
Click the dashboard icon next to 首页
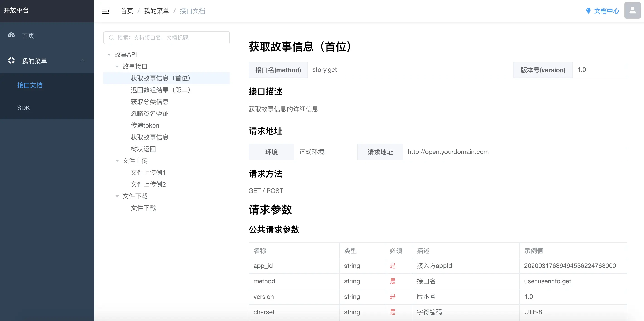[12, 35]
